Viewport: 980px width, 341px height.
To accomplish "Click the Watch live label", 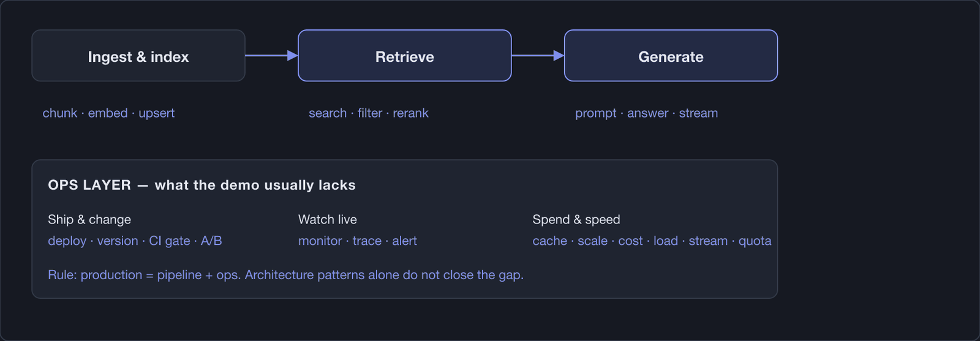I will [x=328, y=219].
